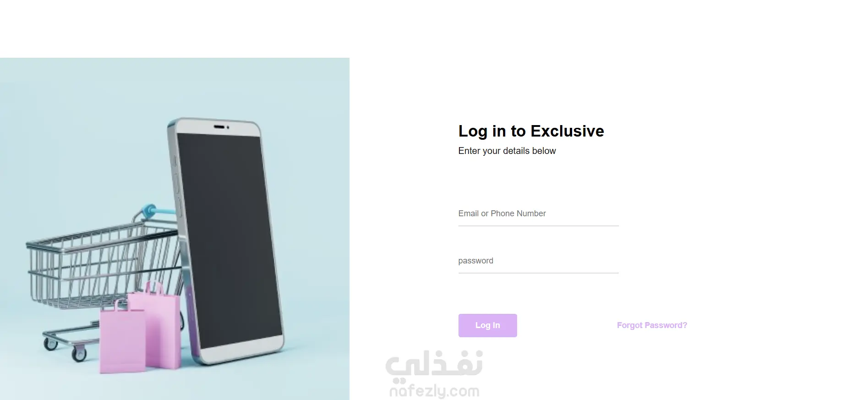
Task: Click the underline beneath the email field
Action: pyautogui.click(x=538, y=226)
